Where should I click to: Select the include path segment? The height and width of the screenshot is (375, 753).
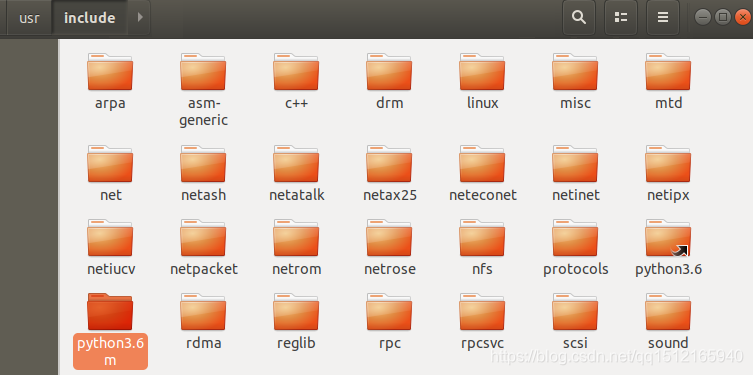click(x=90, y=18)
